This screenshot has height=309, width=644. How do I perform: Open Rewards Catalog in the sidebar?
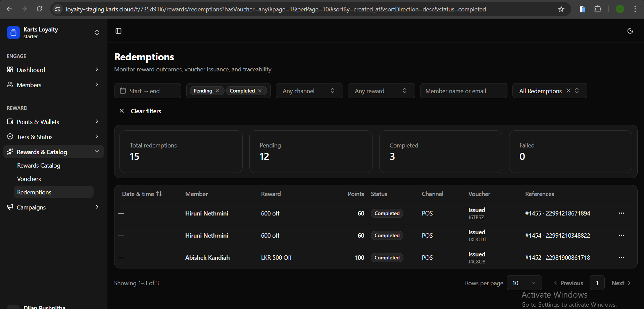39,166
